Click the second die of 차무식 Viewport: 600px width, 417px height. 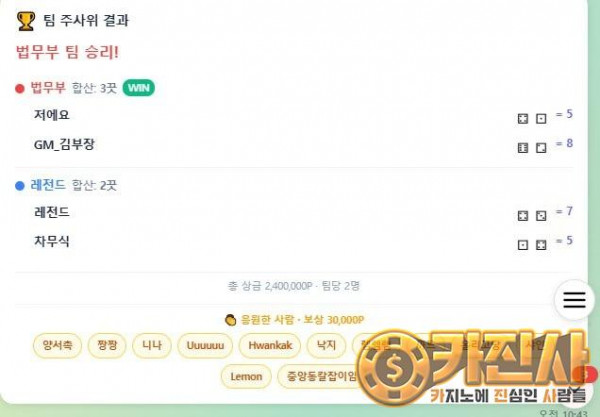[x=541, y=245]
